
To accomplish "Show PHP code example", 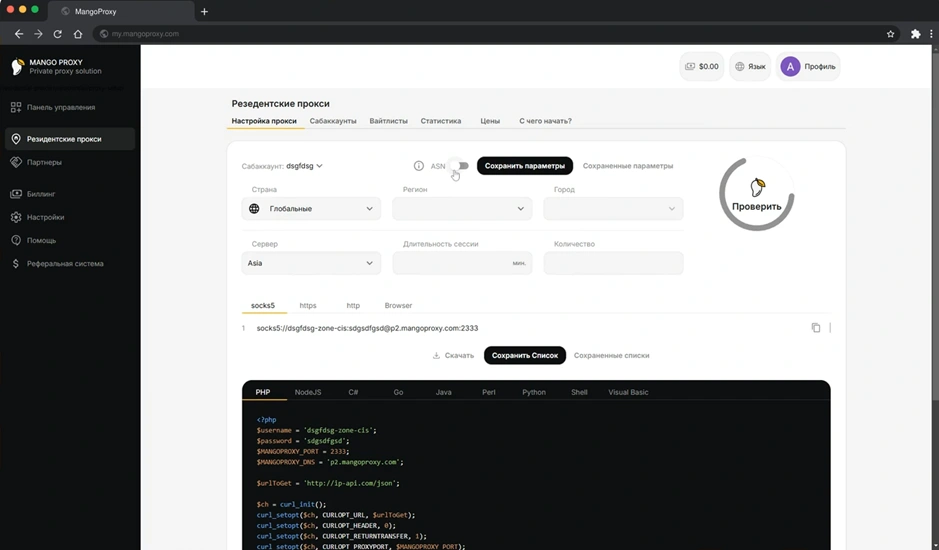I will tap(263, 392).
